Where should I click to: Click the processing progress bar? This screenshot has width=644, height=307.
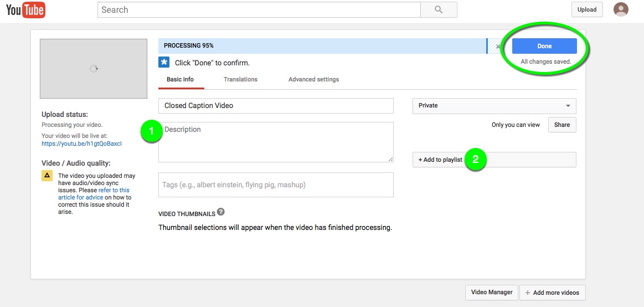(x=321, y=46)
